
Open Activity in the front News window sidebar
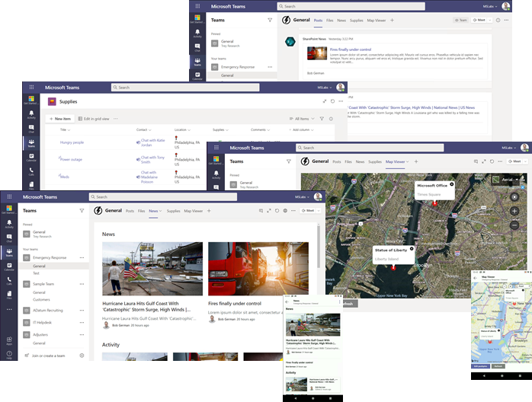pyautogui.click(x=9, y=224)
